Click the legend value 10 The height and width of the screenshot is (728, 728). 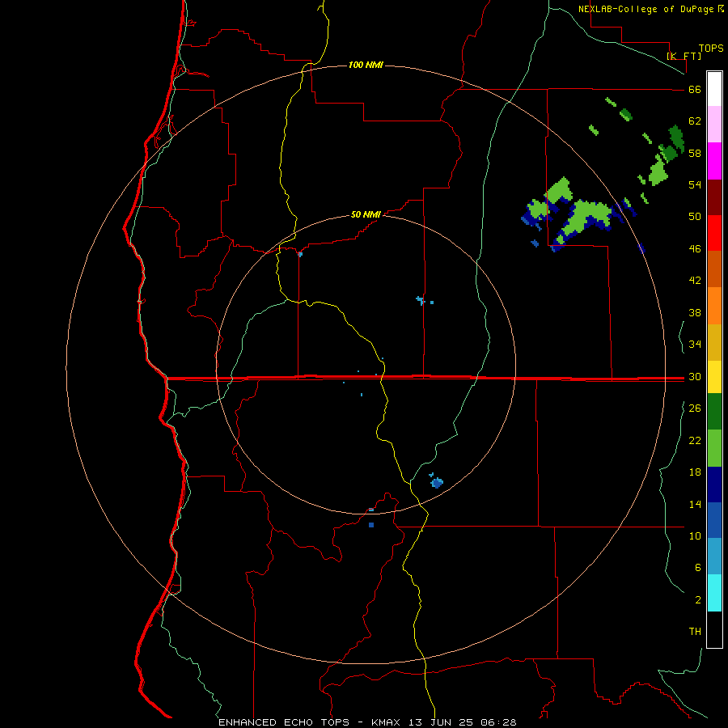(695, 535)
